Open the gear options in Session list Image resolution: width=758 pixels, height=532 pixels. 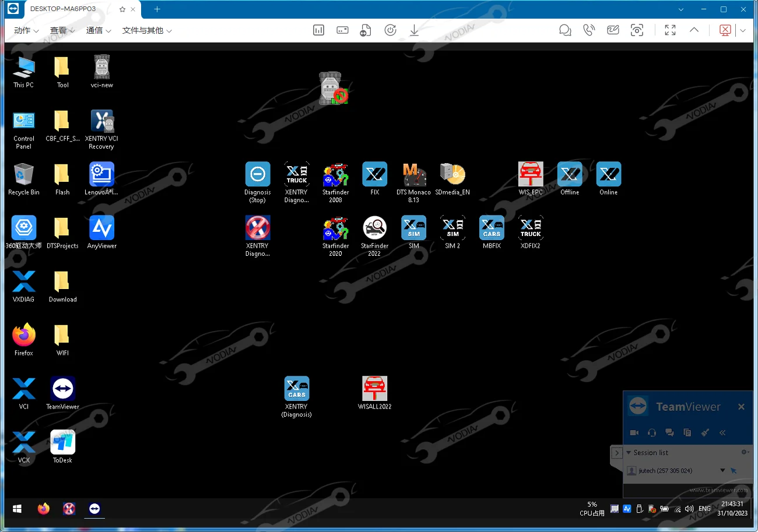tap(745, 452)
